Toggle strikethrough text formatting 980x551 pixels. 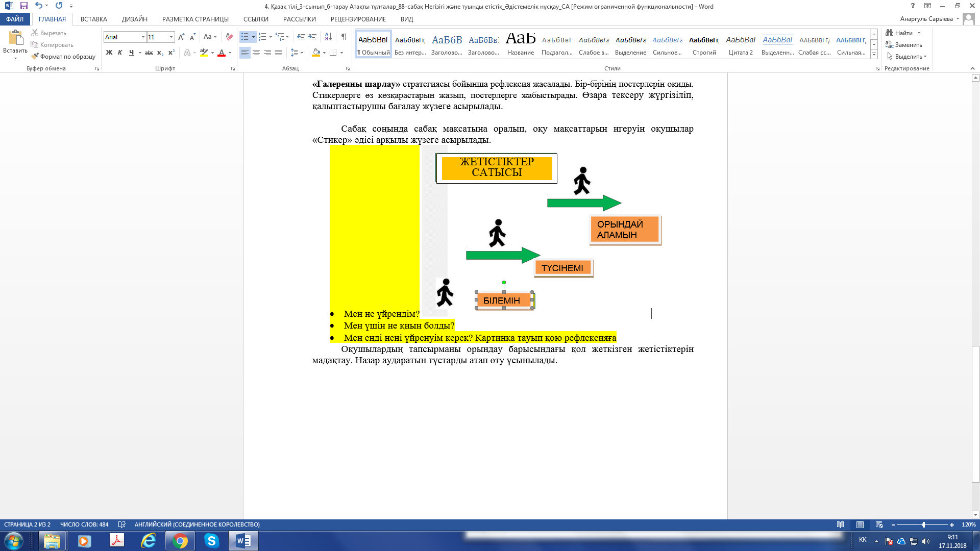[x=149, y=53]
